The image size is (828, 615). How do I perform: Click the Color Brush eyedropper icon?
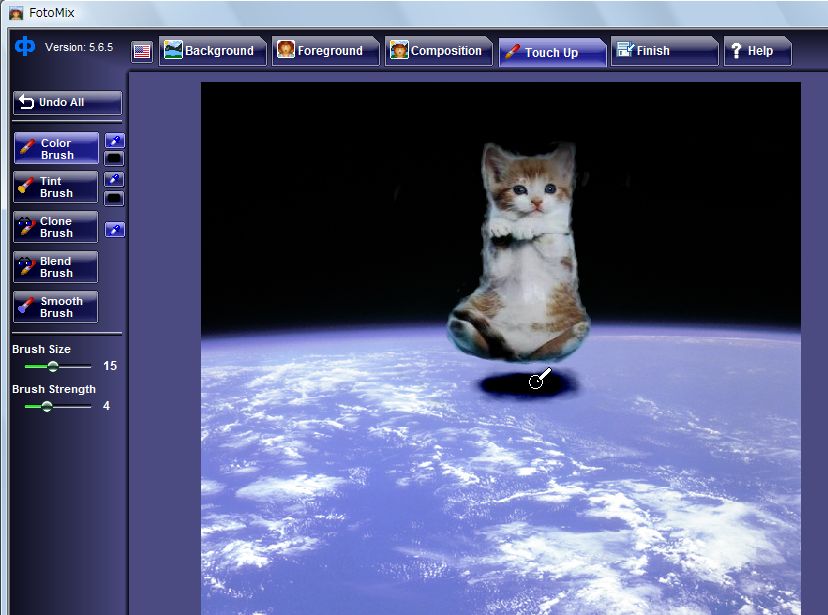115,140
